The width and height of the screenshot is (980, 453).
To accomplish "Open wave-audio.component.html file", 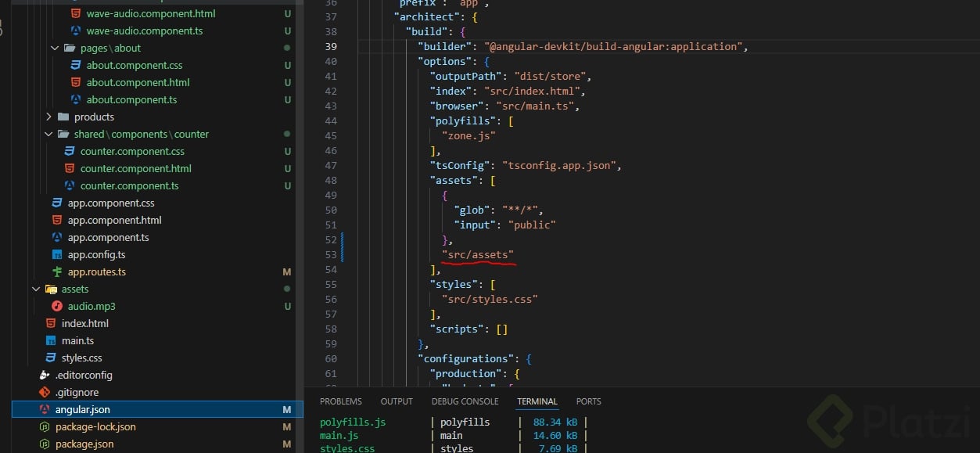I will pos(151,13).
